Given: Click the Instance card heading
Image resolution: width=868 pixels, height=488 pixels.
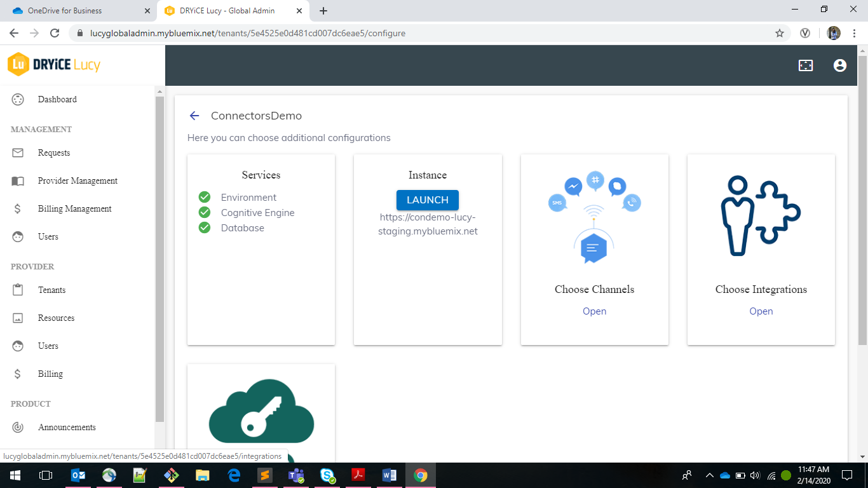Looking at the screenshot, I should pos(428,175).
